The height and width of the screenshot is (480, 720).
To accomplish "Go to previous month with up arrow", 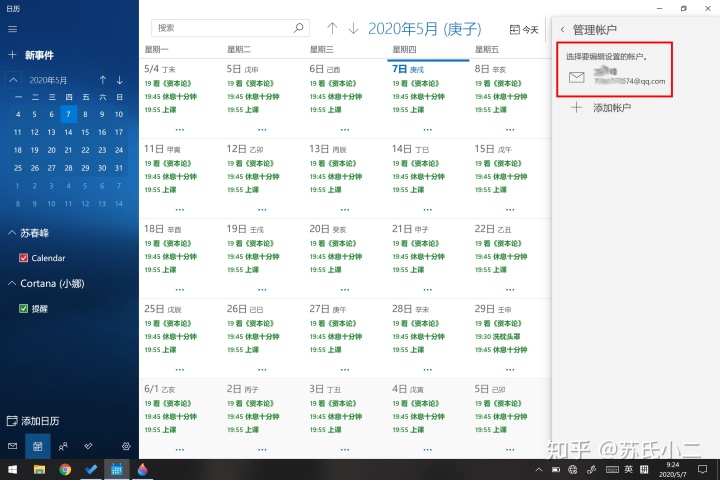I will pos(332,28).
